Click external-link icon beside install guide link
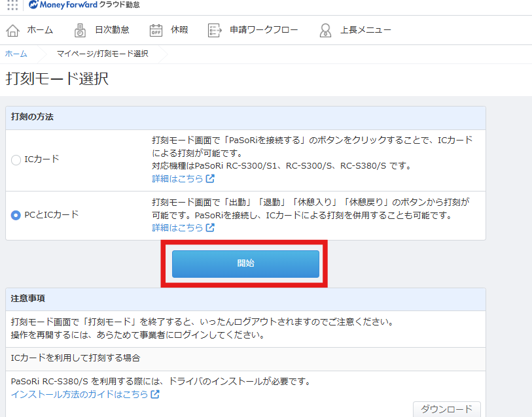The width and height of the screenshot is (532, 417). 155,394
